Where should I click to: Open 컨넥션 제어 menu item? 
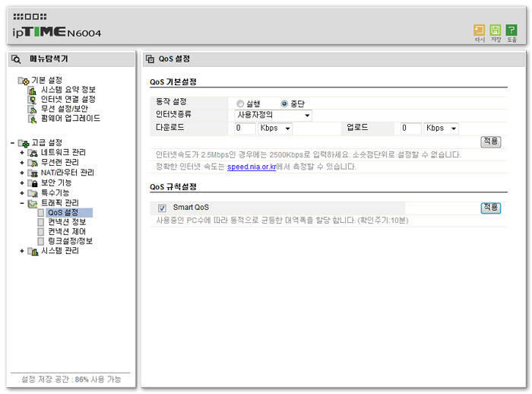coord(67,232)
